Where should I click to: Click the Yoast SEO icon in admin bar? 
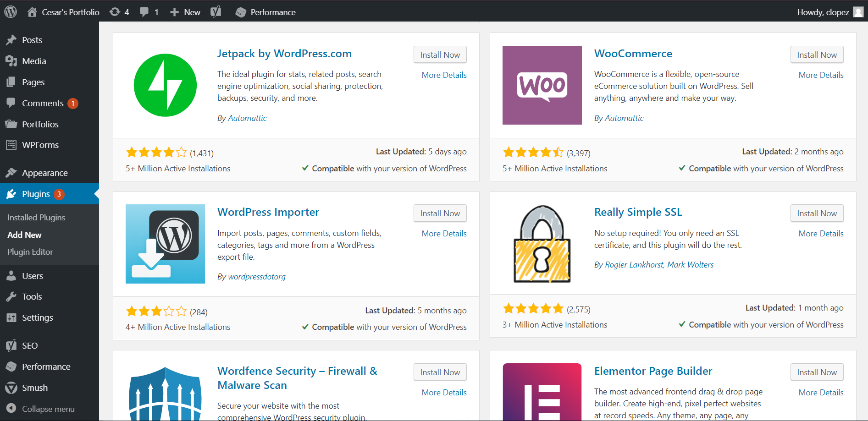click(x=216, y=12)
